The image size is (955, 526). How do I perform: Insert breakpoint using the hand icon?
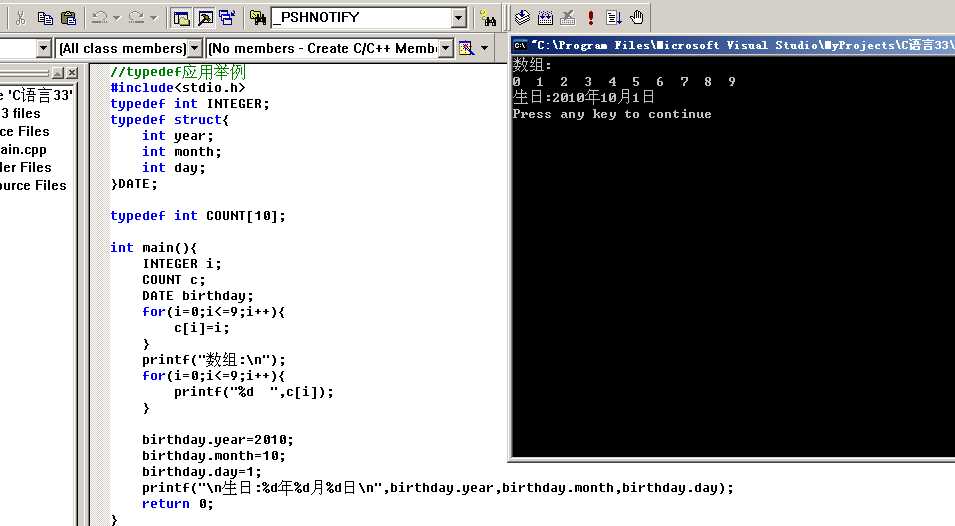(x=636, y=18)
